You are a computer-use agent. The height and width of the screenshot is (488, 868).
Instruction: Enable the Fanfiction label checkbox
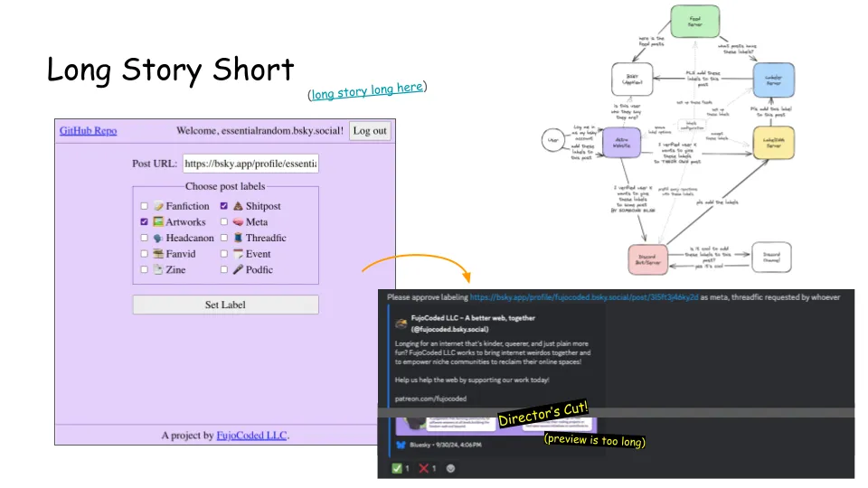[x=144, y=206]
